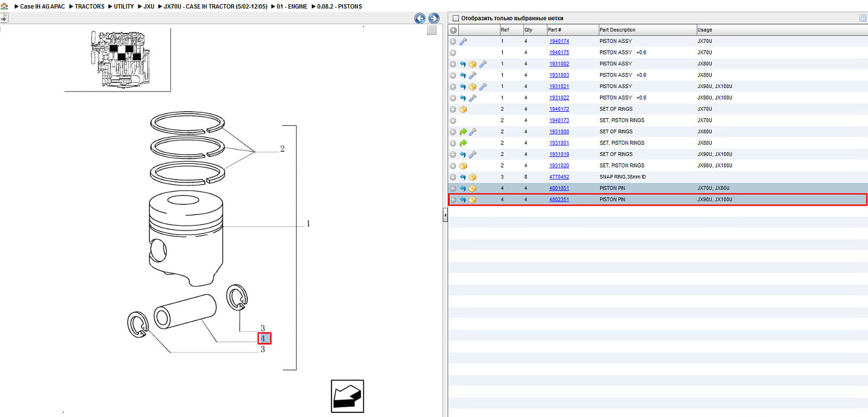Navigate to the UTILITY breadcrumb
Image resolution: width=868 pixels, height=417 pixels.
click(124, 6)
